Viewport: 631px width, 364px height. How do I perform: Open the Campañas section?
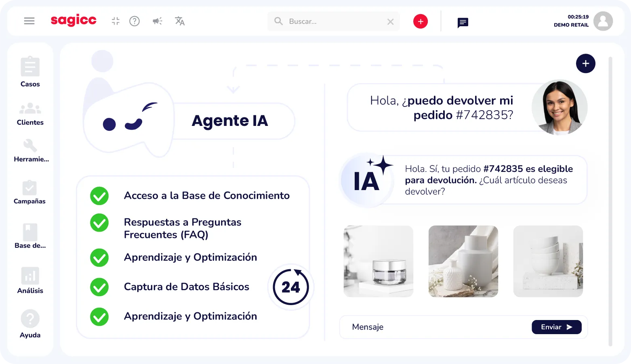point(29,190)
